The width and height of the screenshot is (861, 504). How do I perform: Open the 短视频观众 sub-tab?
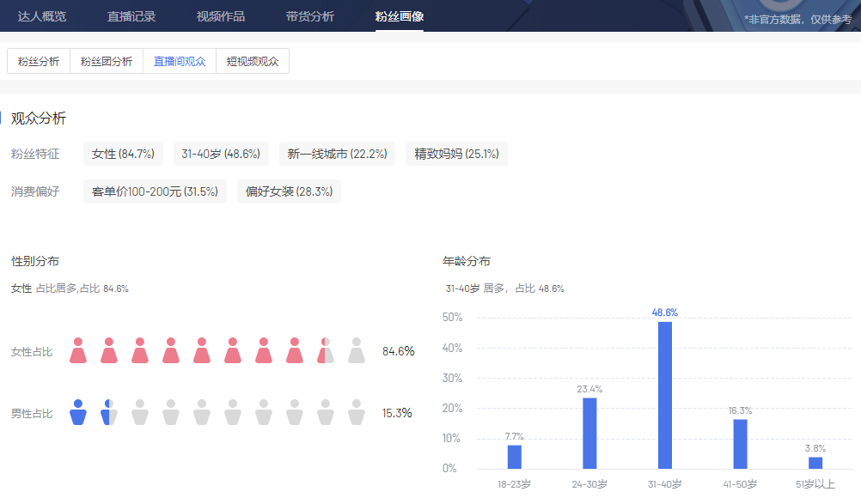click(253, 61)
